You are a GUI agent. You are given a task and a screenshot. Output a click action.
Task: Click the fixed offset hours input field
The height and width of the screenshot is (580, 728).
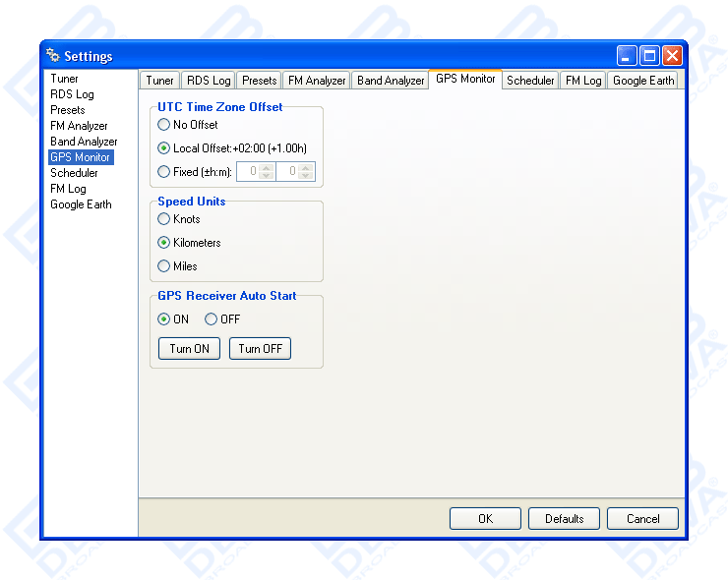click(x=248, y=172)
